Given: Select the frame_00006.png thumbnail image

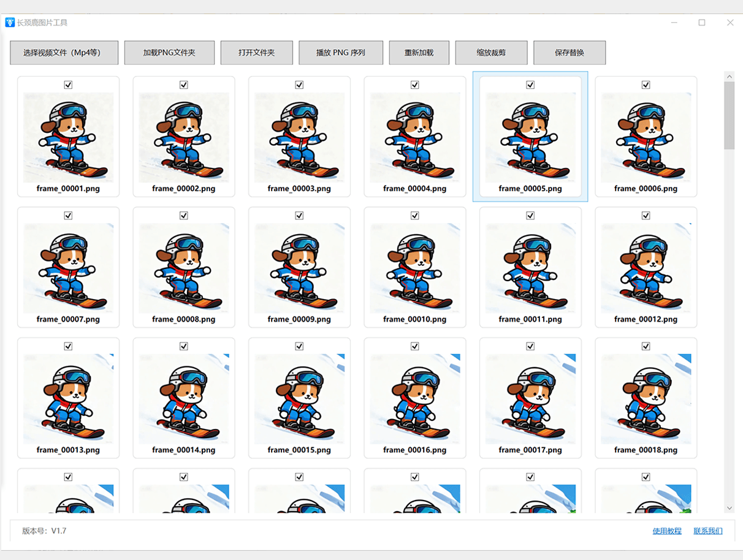Looking at the screenshot, I should [x=646, y=137].
